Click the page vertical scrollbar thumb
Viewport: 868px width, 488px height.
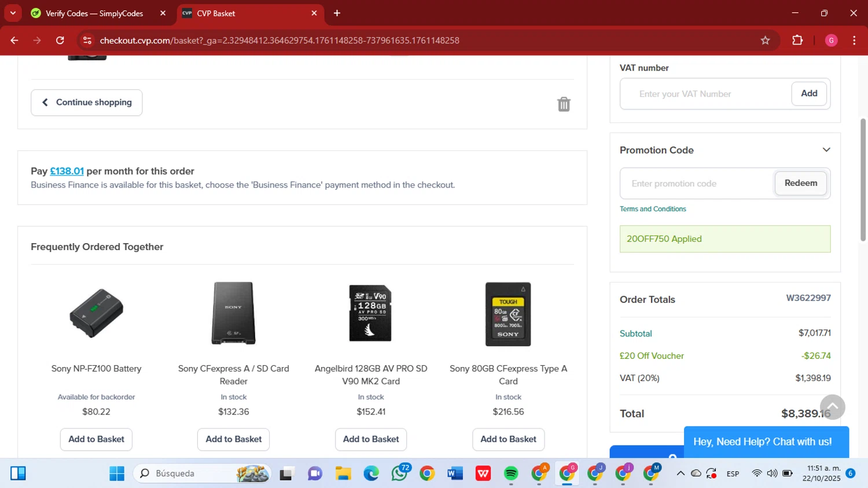point(863,179)
